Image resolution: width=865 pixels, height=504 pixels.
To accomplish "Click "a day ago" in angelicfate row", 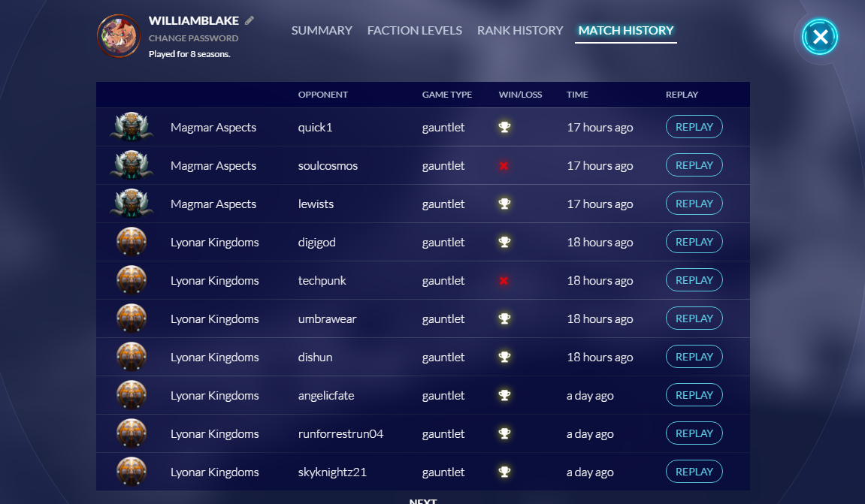I will (x=590, y=396).
